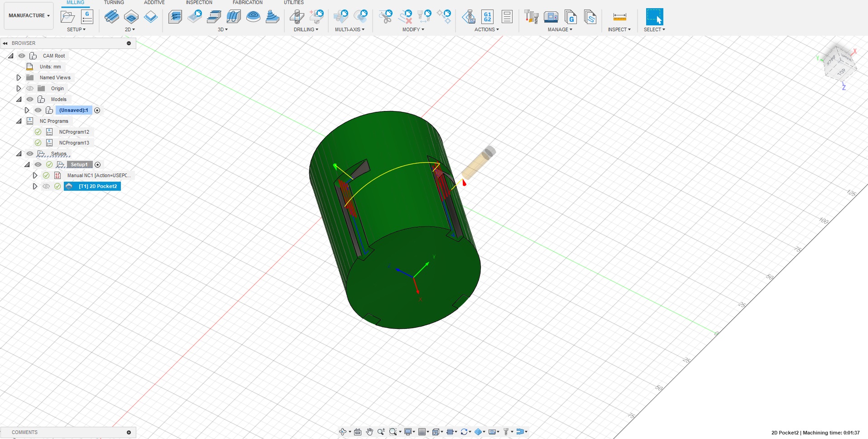Collapse the CAM Root tree node
Image resolution: width=868 pixels, height=439 pixels.
coord(11,56)
